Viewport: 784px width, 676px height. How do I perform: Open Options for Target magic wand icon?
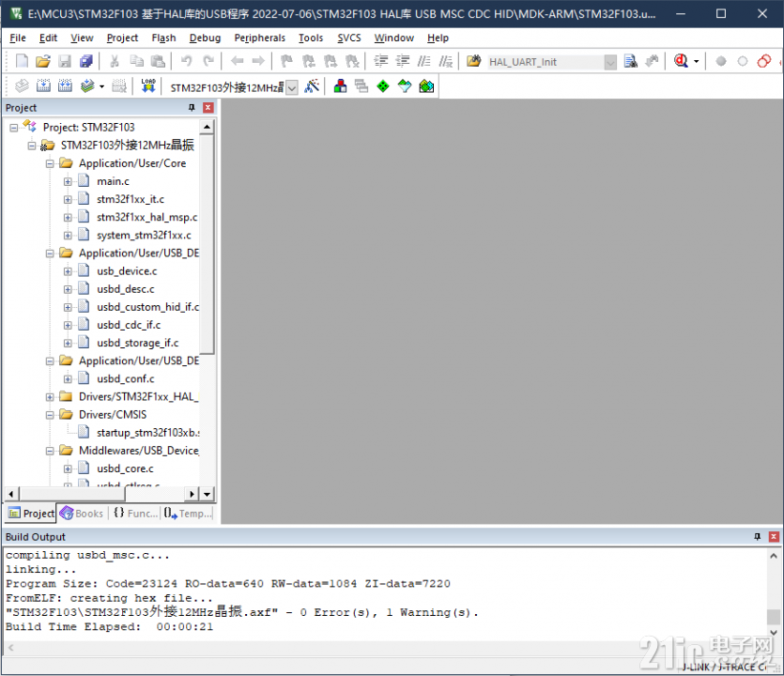click(312, 86)
